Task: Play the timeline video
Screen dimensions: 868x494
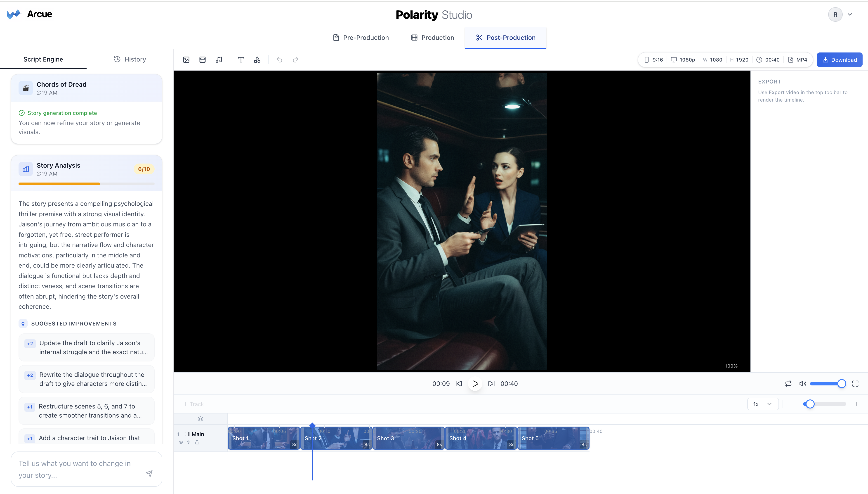Action: [475, 384]
